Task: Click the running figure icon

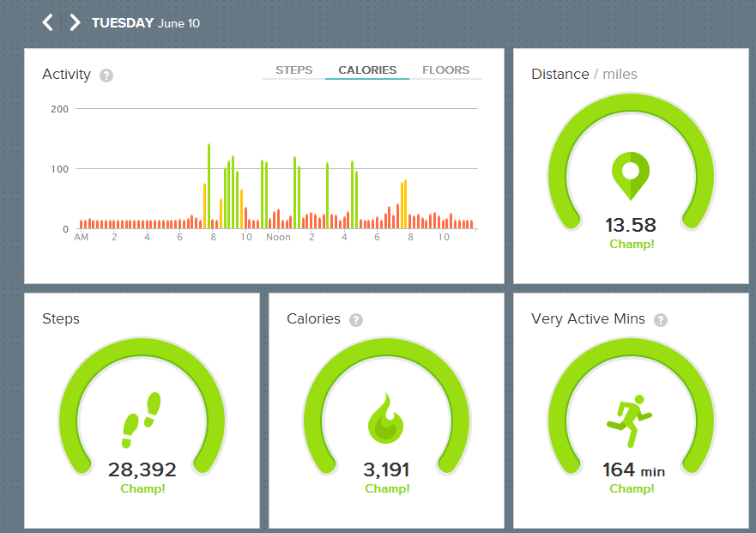Action: tap(630, 421)
